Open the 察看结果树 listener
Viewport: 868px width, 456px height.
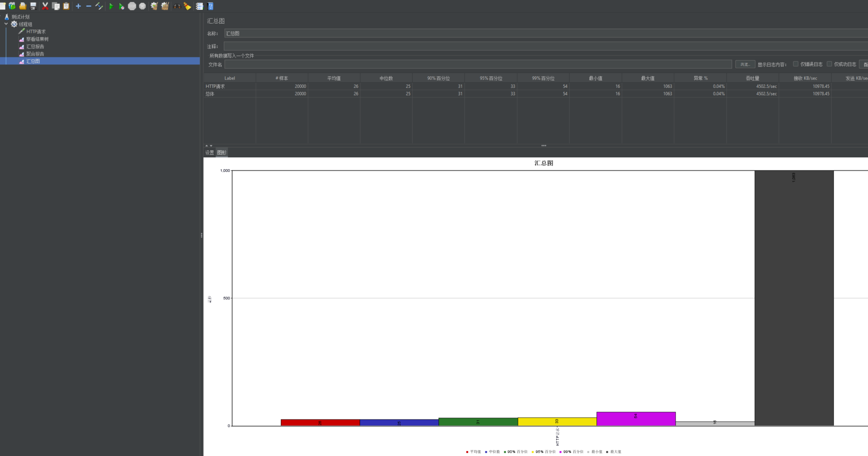click(37, 39)
